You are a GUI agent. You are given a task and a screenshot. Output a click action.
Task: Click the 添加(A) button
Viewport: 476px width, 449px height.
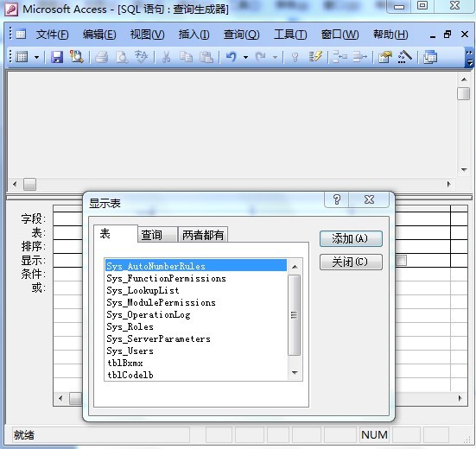pyautogui.click(x=351, y=239)
